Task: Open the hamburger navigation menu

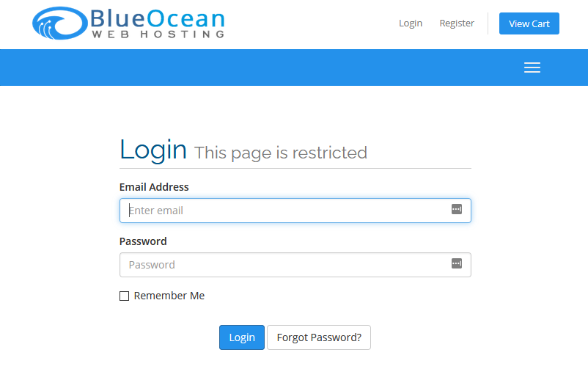Action: coord(532,67)
